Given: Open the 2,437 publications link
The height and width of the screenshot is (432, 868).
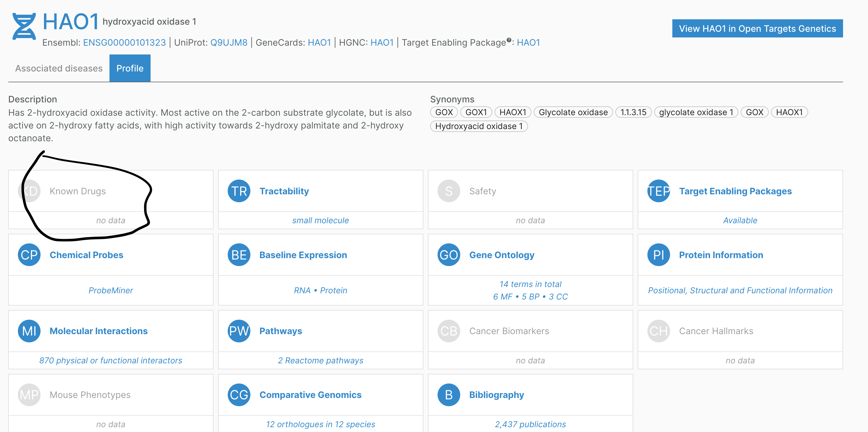Looking at the screenshot, I should click(x=530, y=424).
